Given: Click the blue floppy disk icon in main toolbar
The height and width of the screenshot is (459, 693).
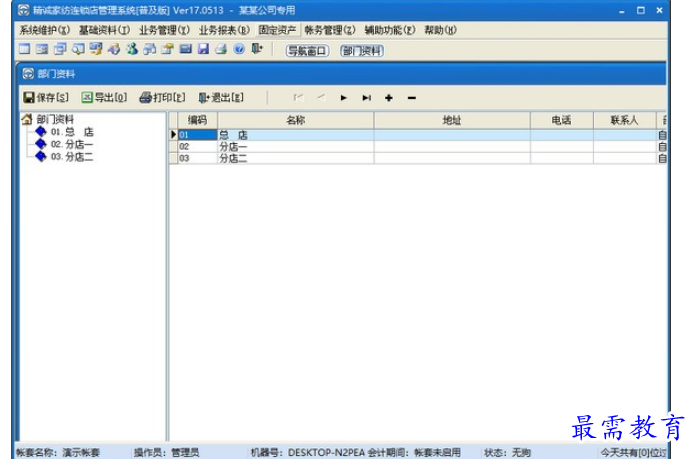Looking at the screenshot, I should pos(203,49).
